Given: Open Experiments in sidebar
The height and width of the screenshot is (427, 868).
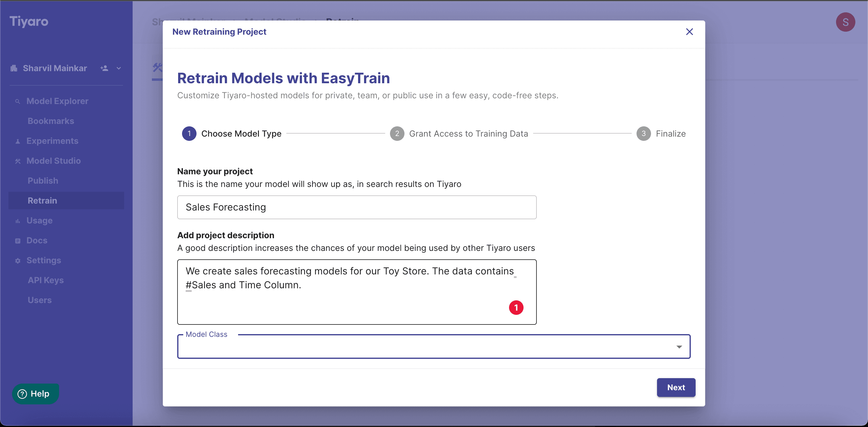Looking at the screenshot, I should 52,141.
